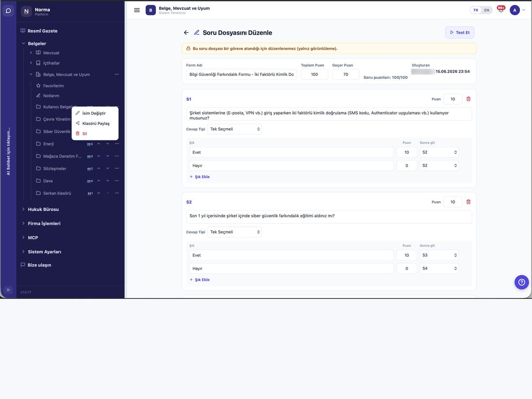Screen dimensions: 532x399
Task: Open the Siber Güvenlik folder
Action: pyautogui.click(x=57, y=132)
